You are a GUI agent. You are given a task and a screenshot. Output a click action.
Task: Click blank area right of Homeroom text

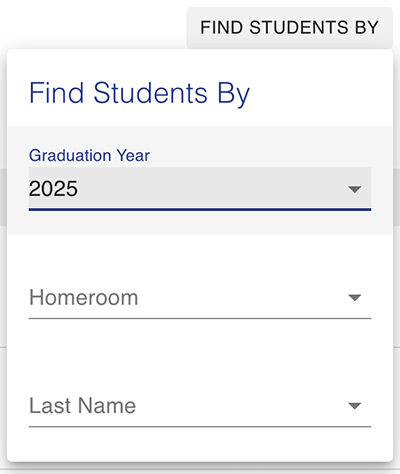point(243,297)
